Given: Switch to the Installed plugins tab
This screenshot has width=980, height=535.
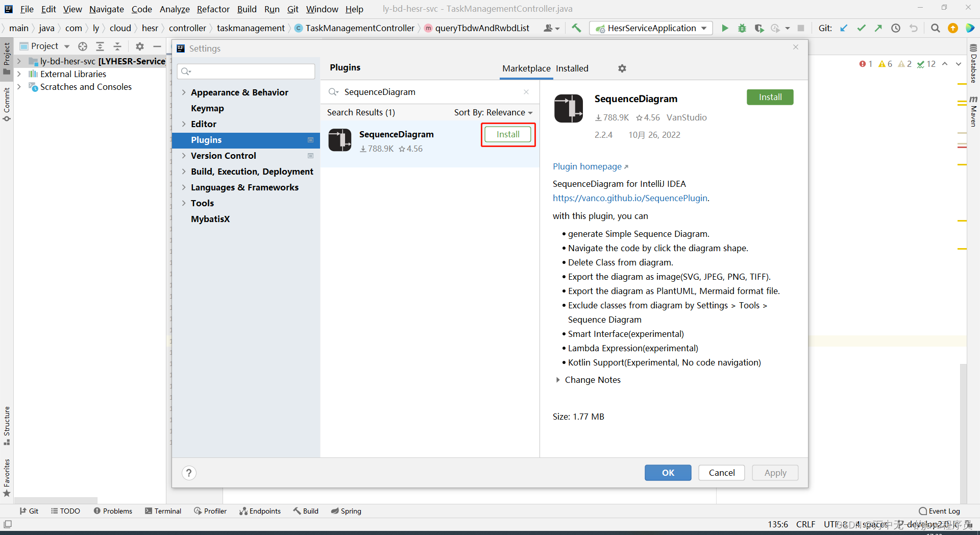Looking at the screenshot, I should pos(572,68).
